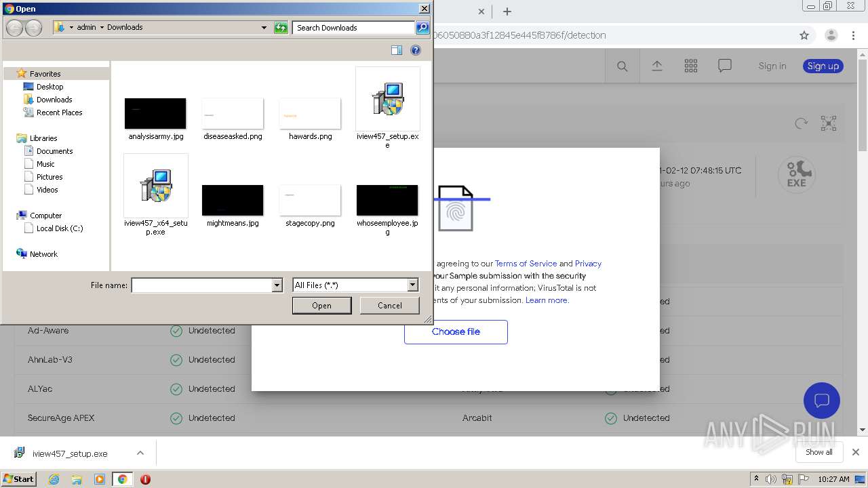Open Music library
Screen dimensions: 868x488
(x=45, y=164)
